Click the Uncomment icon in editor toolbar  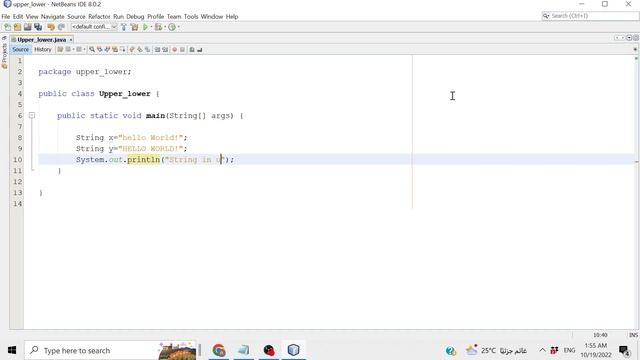point(200,49)
